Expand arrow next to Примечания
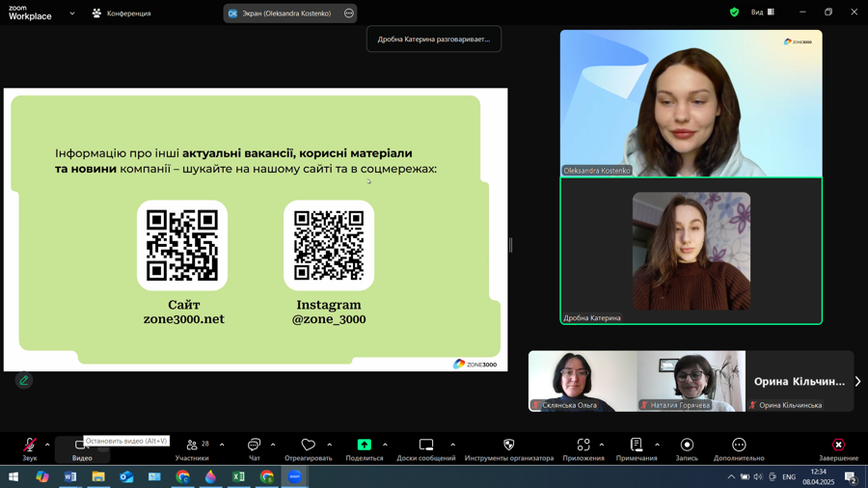Viewport: 868px width, 488px height. click(x=657, y=445)
